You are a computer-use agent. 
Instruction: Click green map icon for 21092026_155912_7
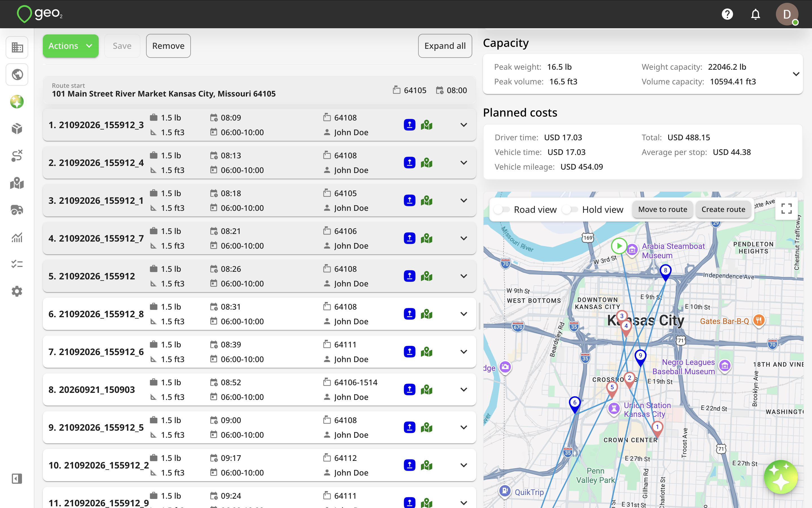pos(427,238)
